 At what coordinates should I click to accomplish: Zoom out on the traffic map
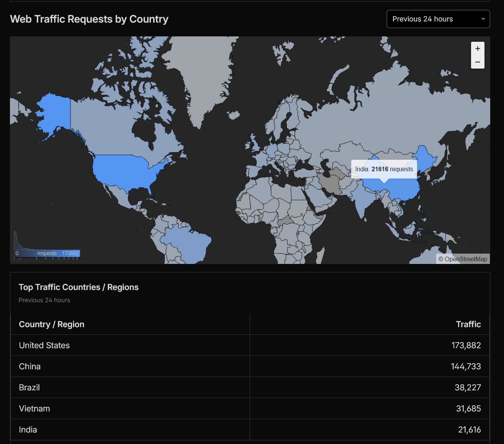pyautogui.click(x=478, y=62)
